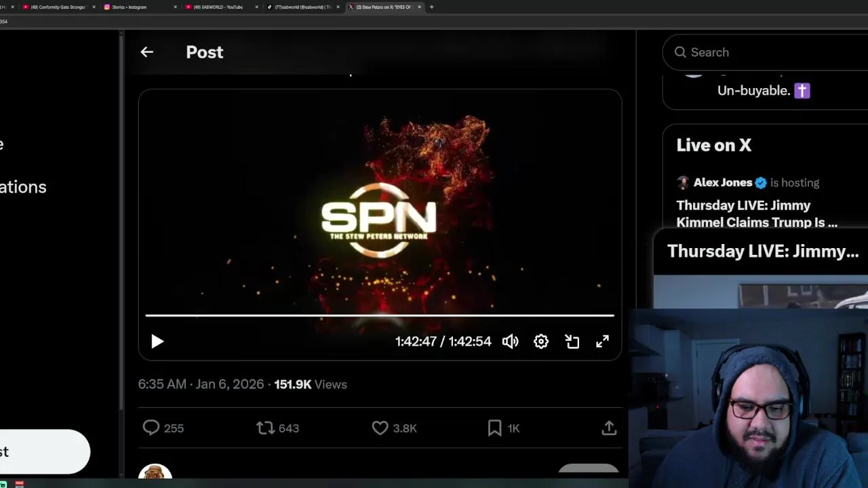
Task: Like the post with heart icon
Action: tap(380, 428)
